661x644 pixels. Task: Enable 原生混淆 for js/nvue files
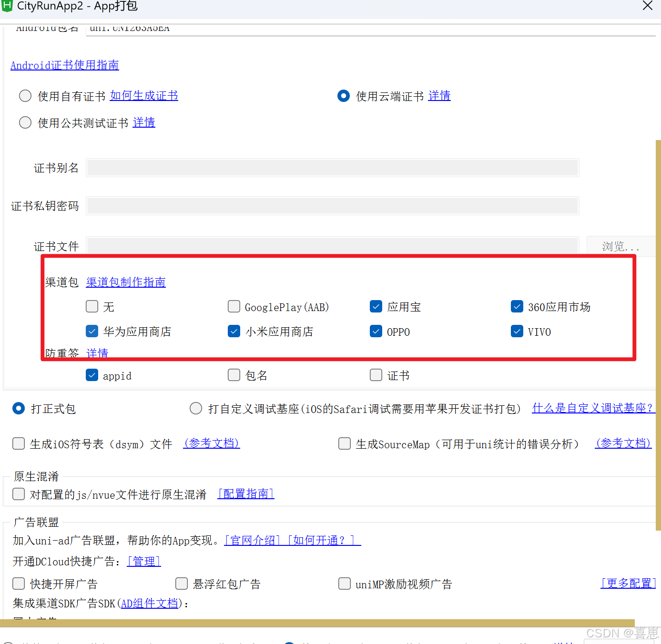click(18, 494)
